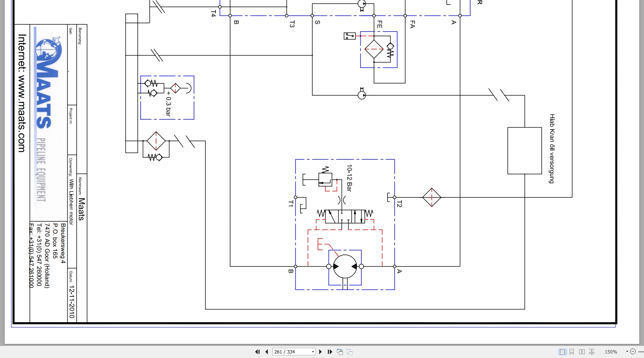Screen dimensions: 644x358
Task: Click the zoom slider track
Action: pyautogui.click(x=642, y=352)
